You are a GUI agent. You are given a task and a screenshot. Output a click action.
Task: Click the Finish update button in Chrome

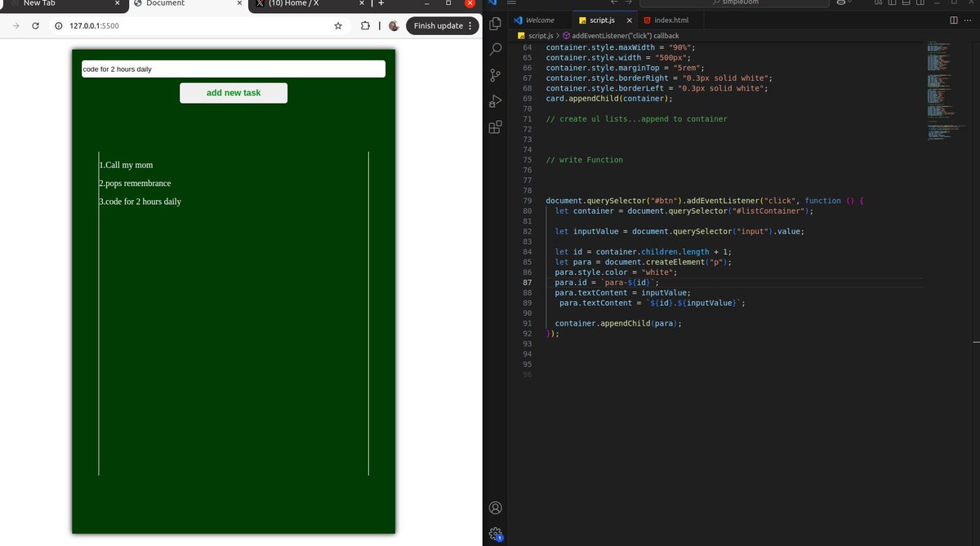[x=435, y=25]
